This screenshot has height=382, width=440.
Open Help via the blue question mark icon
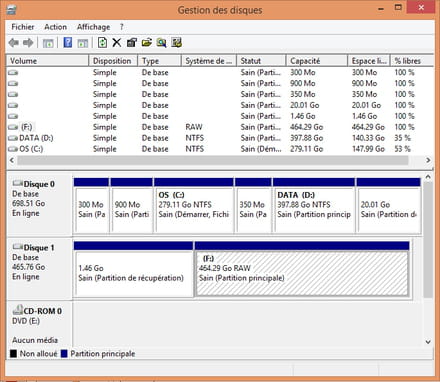pos(68,43)
